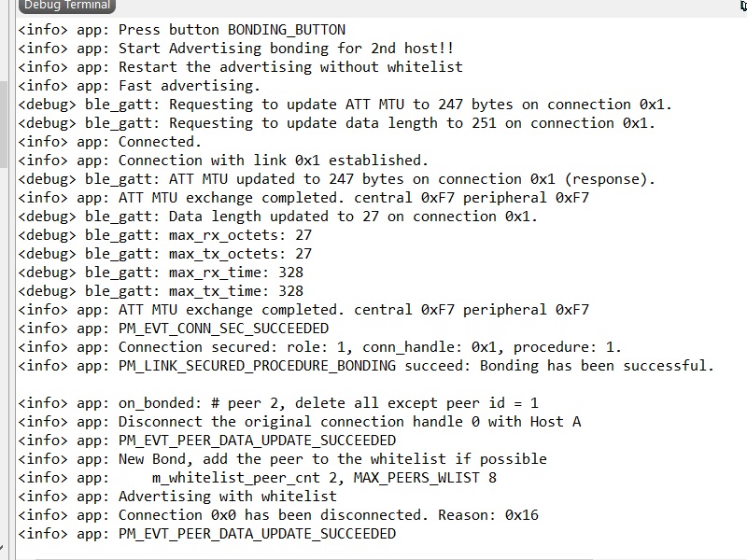
Task: Click the 'max_tx_octets: 27' debug line
Action: coord(165,254)
